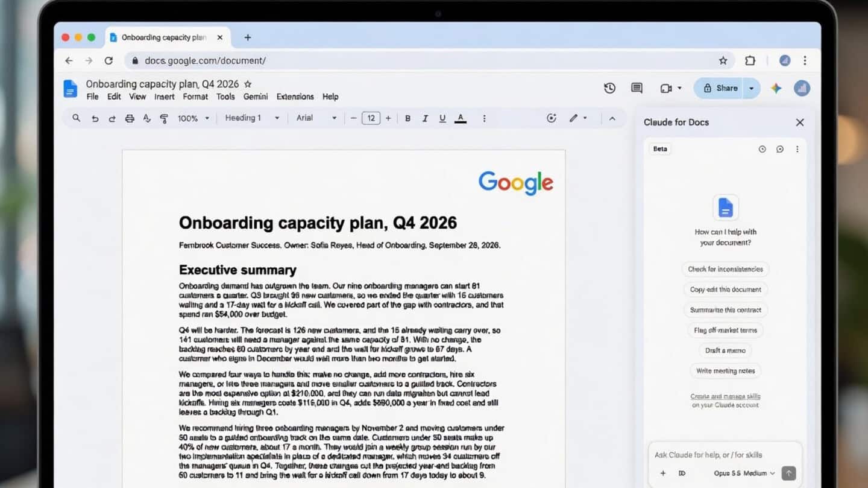Open the Opus model selector dropdown
This screenshot has height=488, width=868.
tap(744, 474)
